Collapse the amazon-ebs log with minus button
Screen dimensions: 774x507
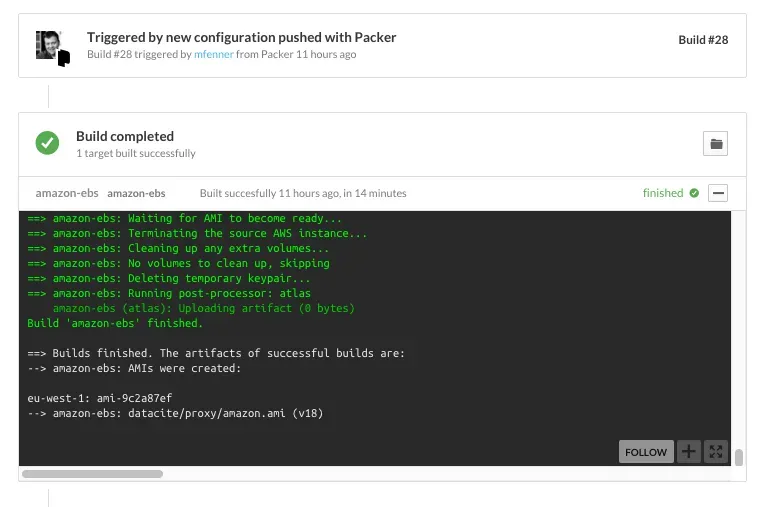point(717,193)
